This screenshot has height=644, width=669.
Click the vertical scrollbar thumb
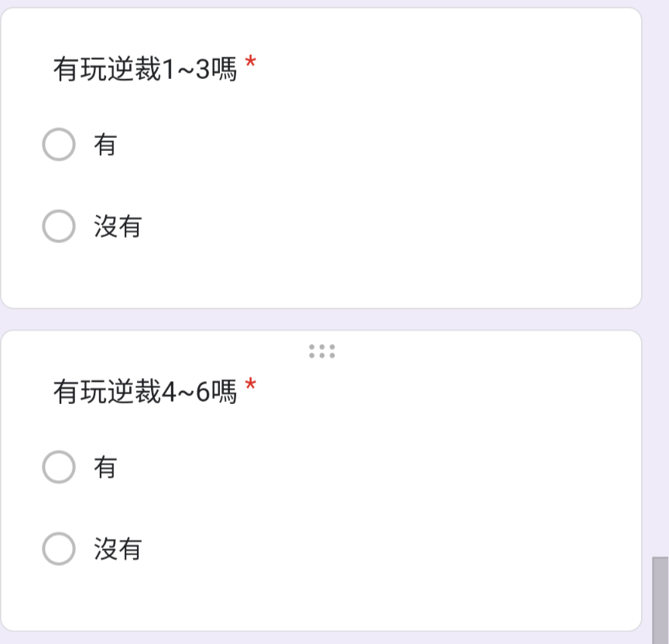tap(660, 600)
